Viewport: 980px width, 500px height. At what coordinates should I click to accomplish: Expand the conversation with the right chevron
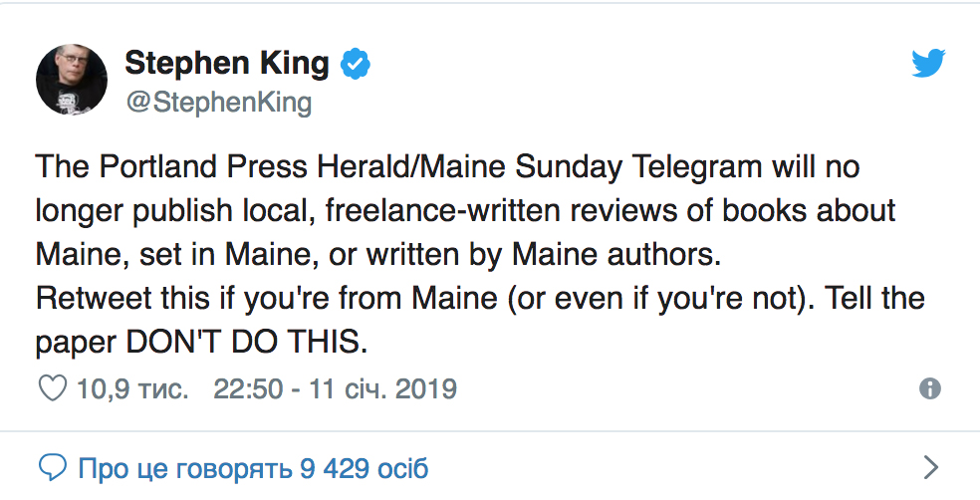point(930,467)
